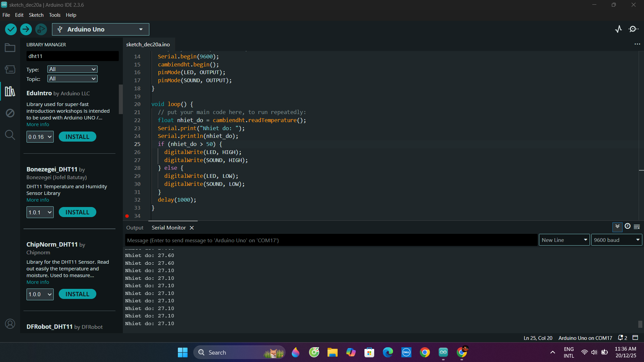Toggle autoscroll in Serial Monitor
This screenshot has height=362, width=644.
click(617, 227)
